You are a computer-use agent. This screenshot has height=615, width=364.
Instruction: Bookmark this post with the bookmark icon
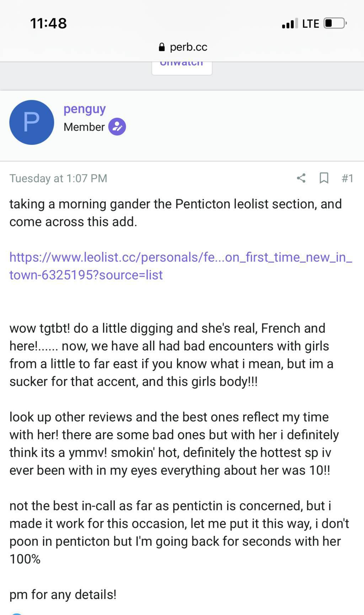point(324,178)
